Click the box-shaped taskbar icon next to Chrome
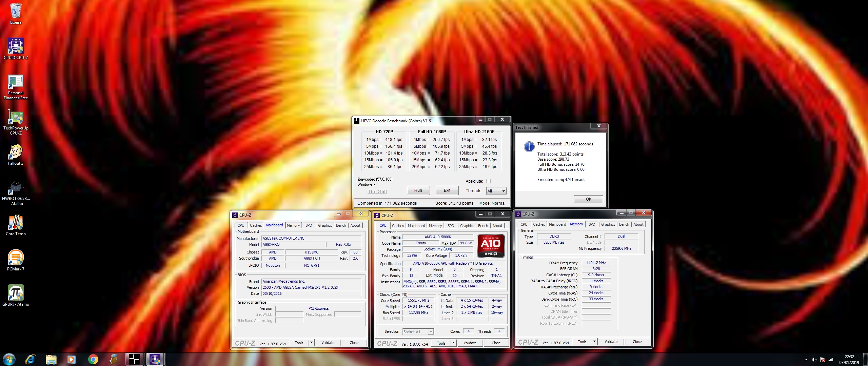This screenshot has height=366, width=868. coord(114,359)
